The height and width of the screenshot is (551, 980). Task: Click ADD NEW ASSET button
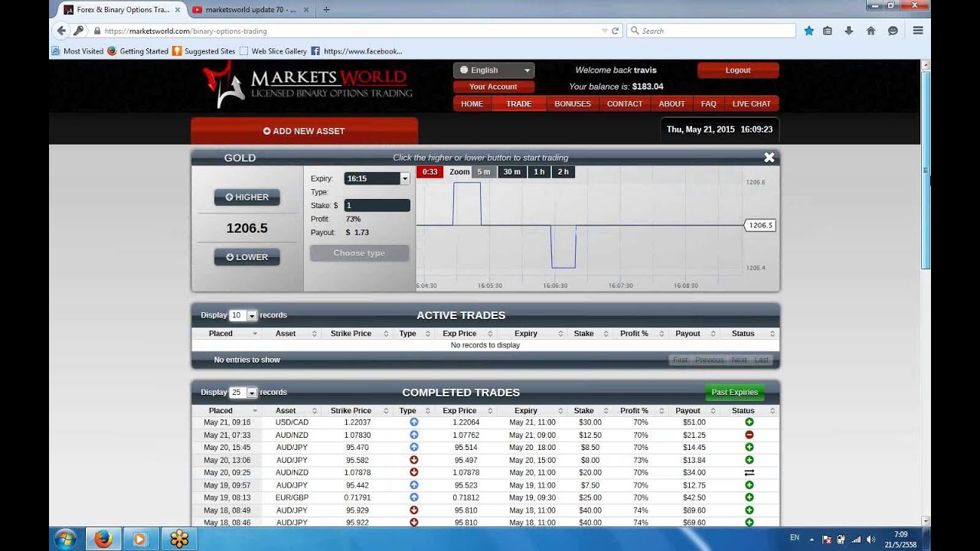304,131
